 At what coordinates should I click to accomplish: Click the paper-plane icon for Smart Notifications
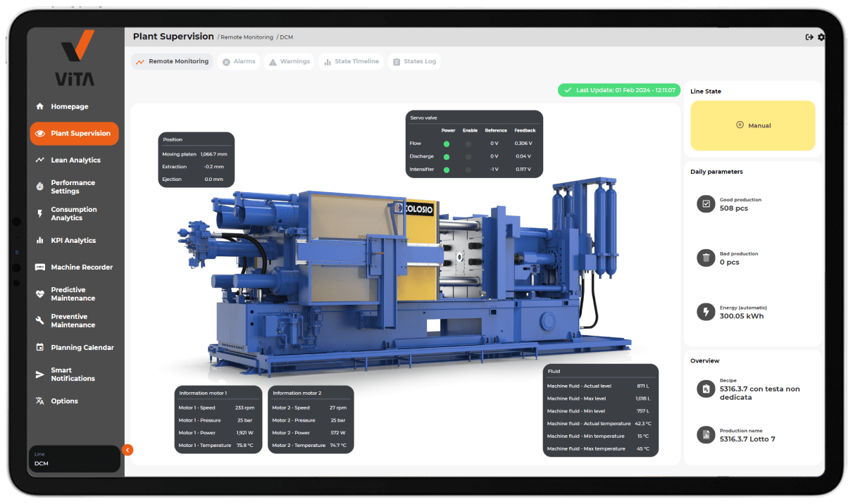point(39,374)
